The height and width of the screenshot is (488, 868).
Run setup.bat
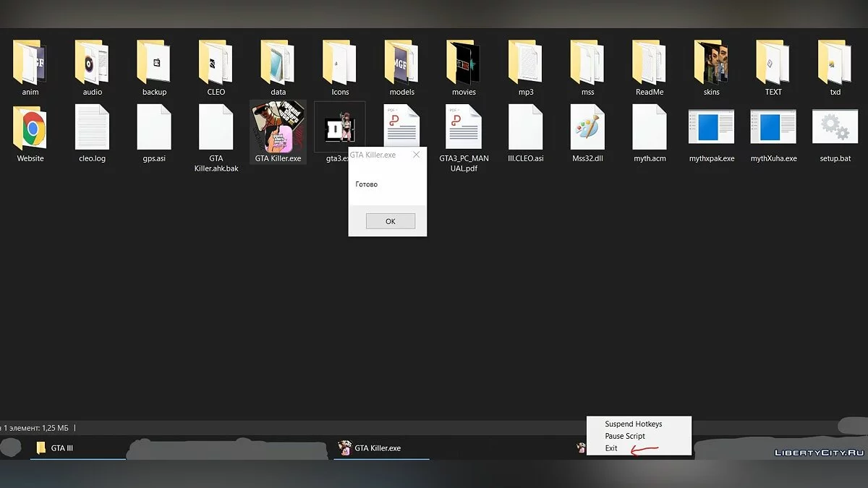tap(835, 130)
